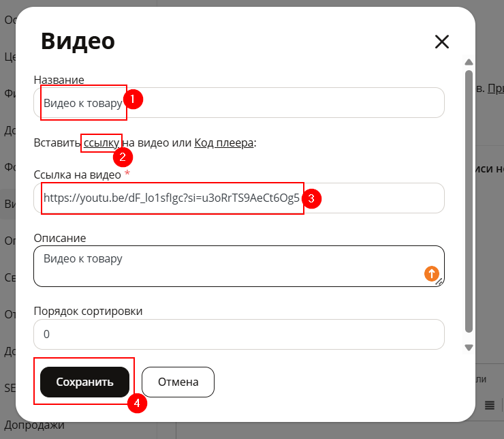Click the dialog's vertical scrollbar thumb

(469, 201)
